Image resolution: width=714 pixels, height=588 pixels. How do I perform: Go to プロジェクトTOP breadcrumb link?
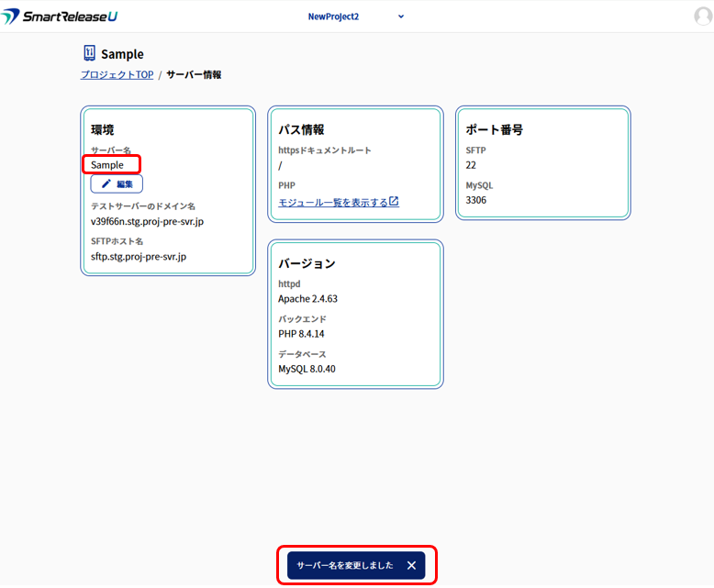point(117,74)
